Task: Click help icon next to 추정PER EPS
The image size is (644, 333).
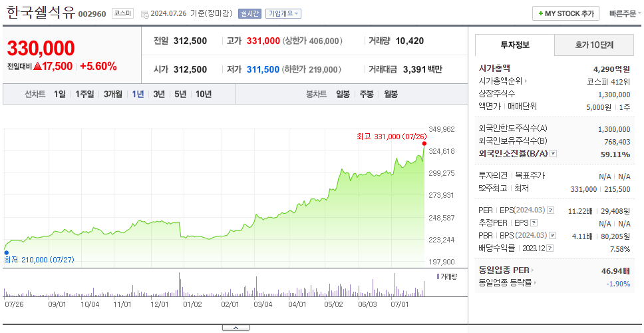Action: [x=534, y=223]
